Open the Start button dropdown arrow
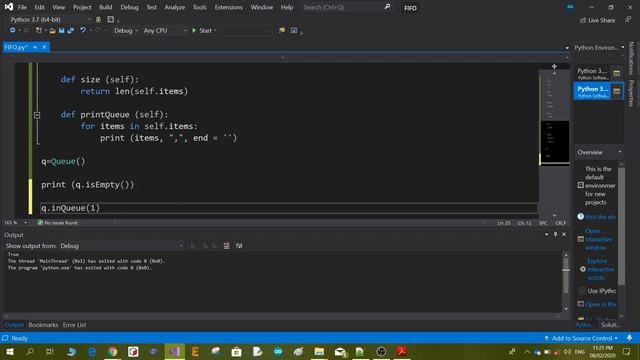 pos(215,31)
